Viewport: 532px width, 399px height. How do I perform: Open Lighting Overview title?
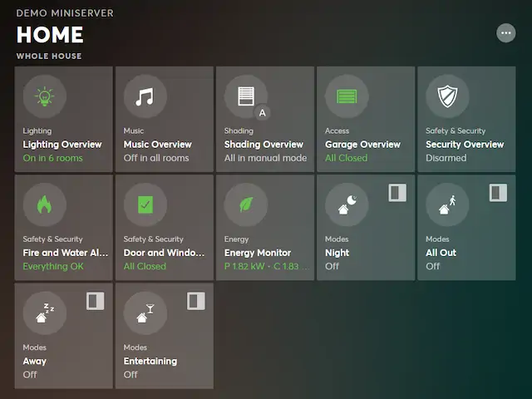point(62,145)
